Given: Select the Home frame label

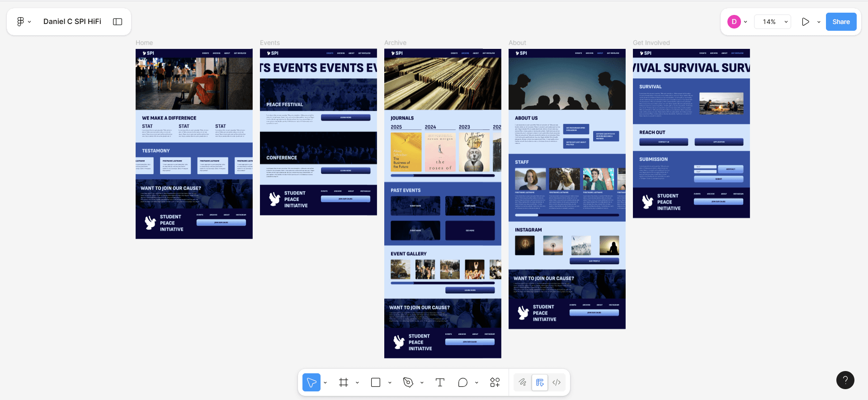Looking at the screenshot, I should (x=144, y=43).
